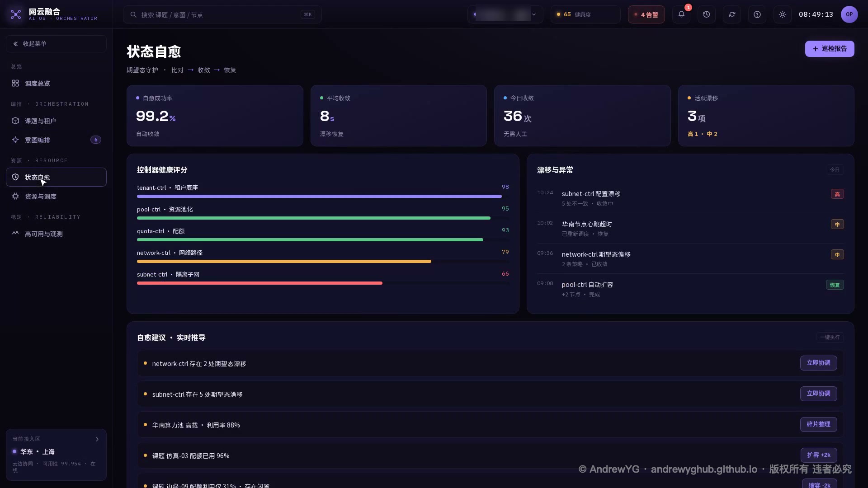This screenshot has width=868, height=488.
Task: Click the collapse double-chevron icon
Action: tap(15, 44)
